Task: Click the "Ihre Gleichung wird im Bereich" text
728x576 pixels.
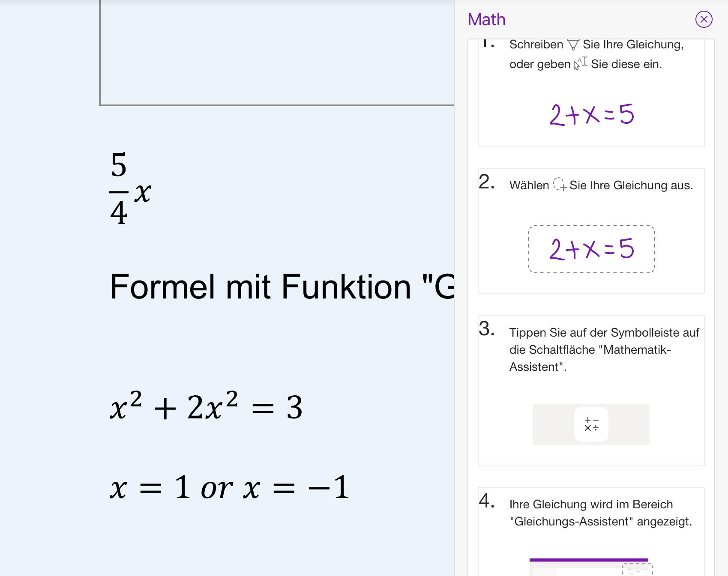Action: pyautogui.click(x=591, y=504)
